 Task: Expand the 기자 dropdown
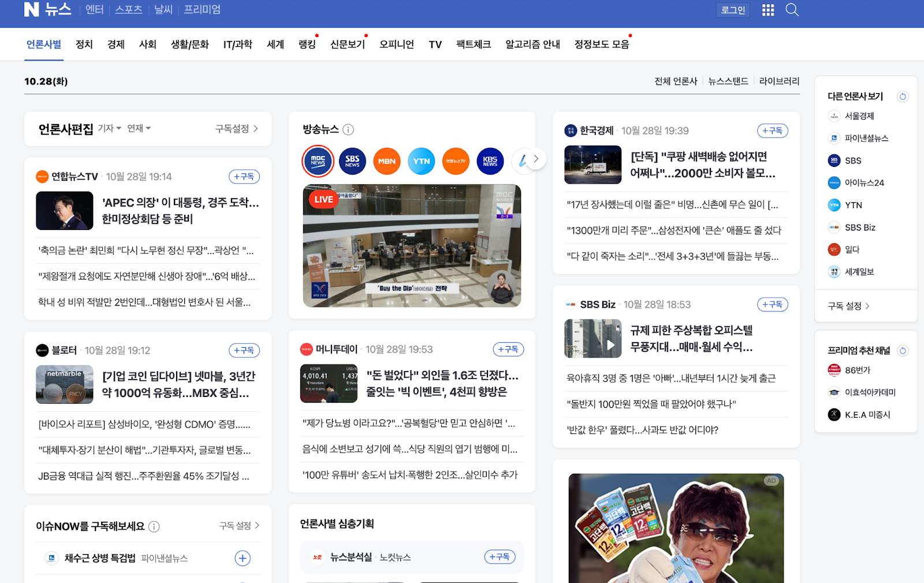click(110, 128)
